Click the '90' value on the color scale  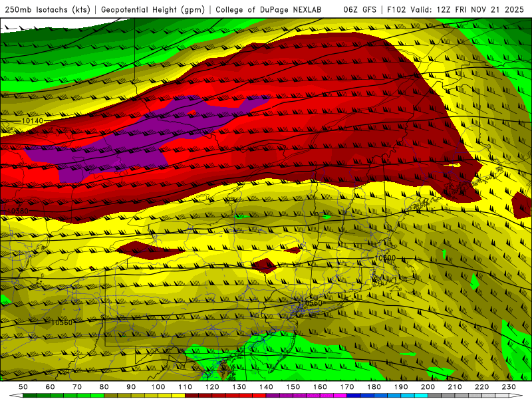point(131,387)
